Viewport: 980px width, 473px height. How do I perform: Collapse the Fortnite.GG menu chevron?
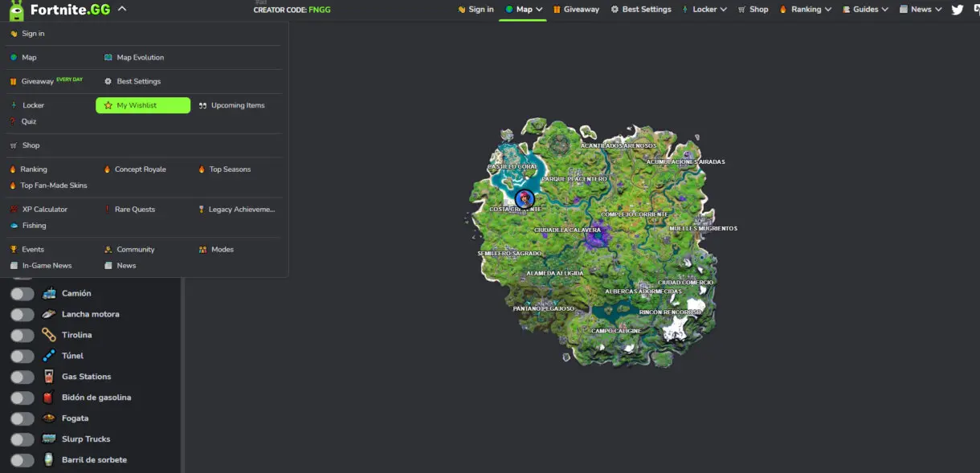click(122, 10)
